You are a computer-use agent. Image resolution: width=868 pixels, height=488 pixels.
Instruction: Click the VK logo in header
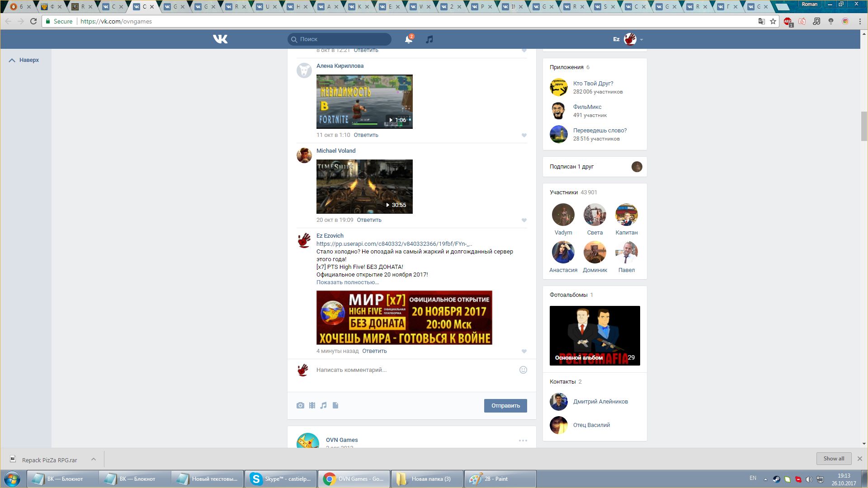tap(220, 39)
